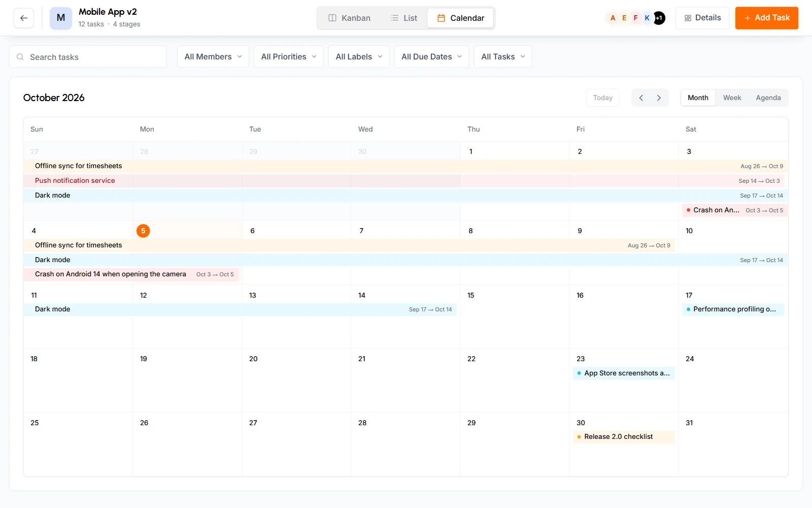The height and width of the screenshot is (508, 812).
Task: Click the Add Task button
Action: 766,18
